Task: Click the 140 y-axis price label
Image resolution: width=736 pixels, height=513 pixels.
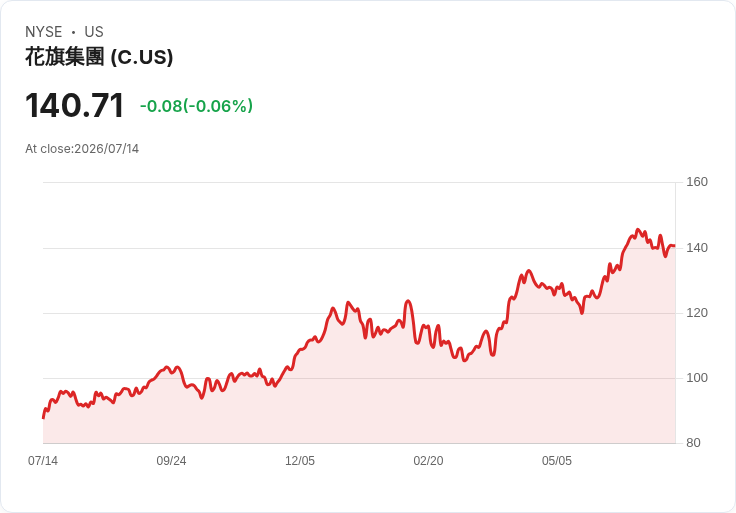Action: [x=697, y=247]
